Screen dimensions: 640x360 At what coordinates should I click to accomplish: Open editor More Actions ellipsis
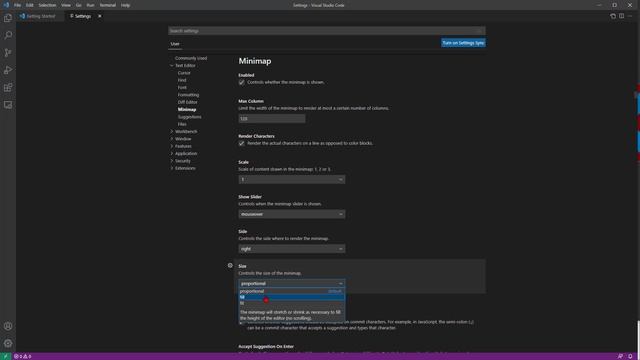click(630, 16)
